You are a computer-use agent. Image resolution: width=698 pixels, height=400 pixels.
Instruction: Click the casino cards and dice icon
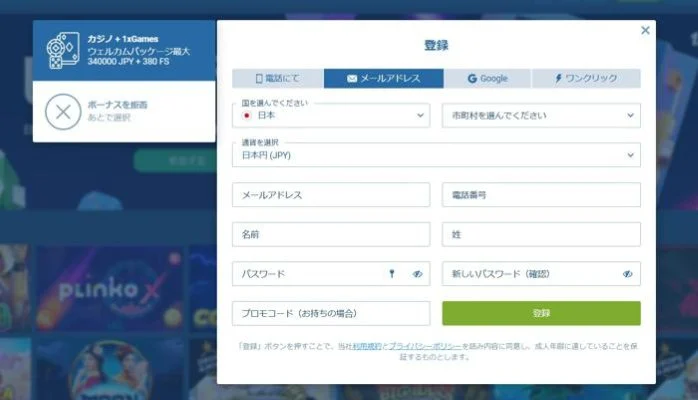coord(63,50)
